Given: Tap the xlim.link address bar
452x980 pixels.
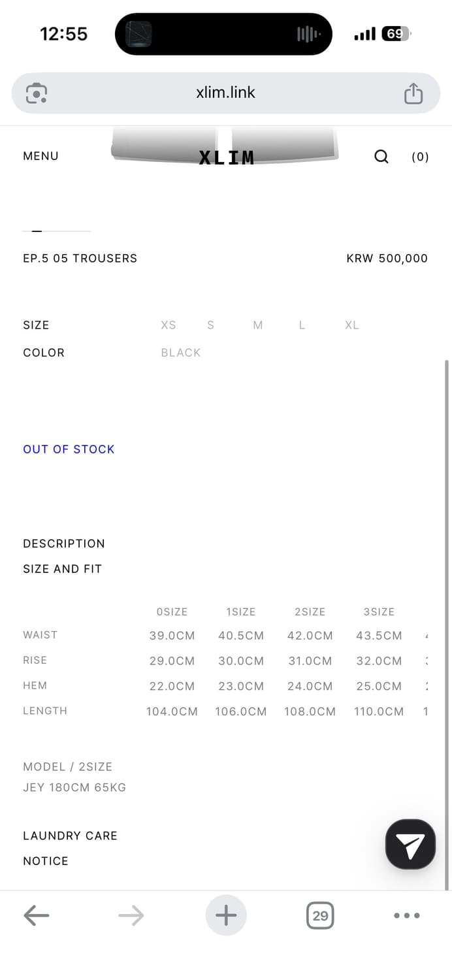Looking at the screenshot, I should (226, 93).
